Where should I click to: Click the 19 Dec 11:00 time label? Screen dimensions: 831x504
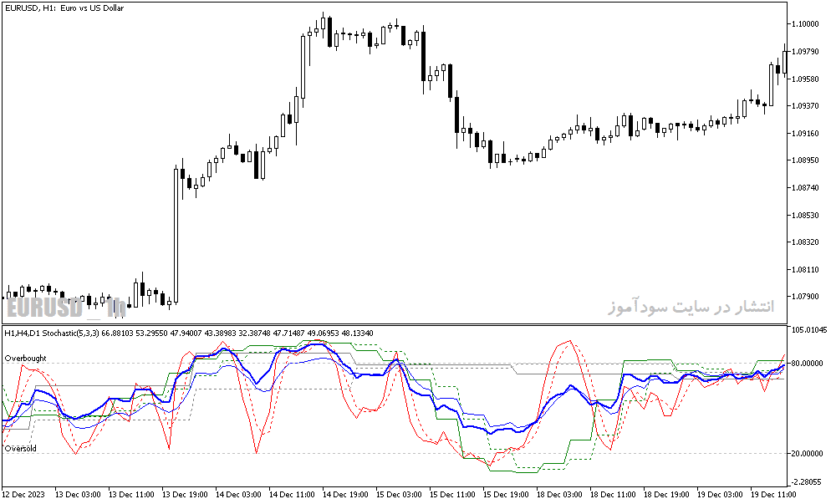[x=774, y=495]
